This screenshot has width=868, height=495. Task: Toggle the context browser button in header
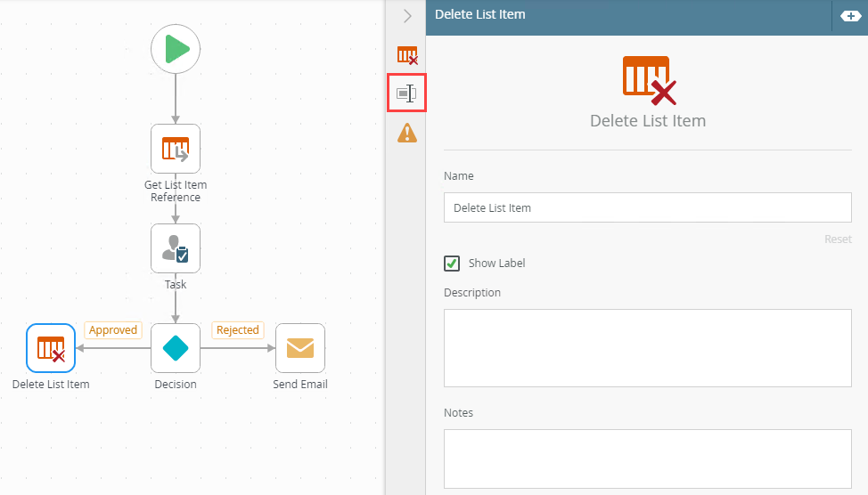pos(850,16)
